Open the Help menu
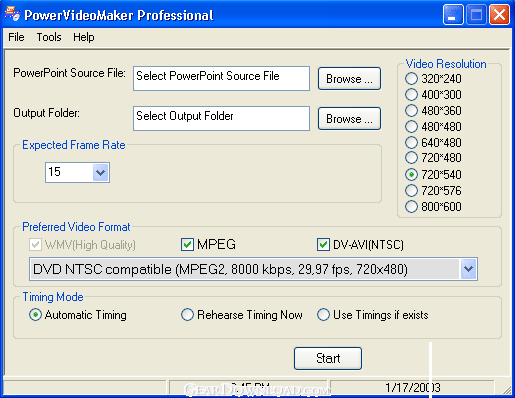The width and height of the screenshot is (515, 398). (84, 37)
